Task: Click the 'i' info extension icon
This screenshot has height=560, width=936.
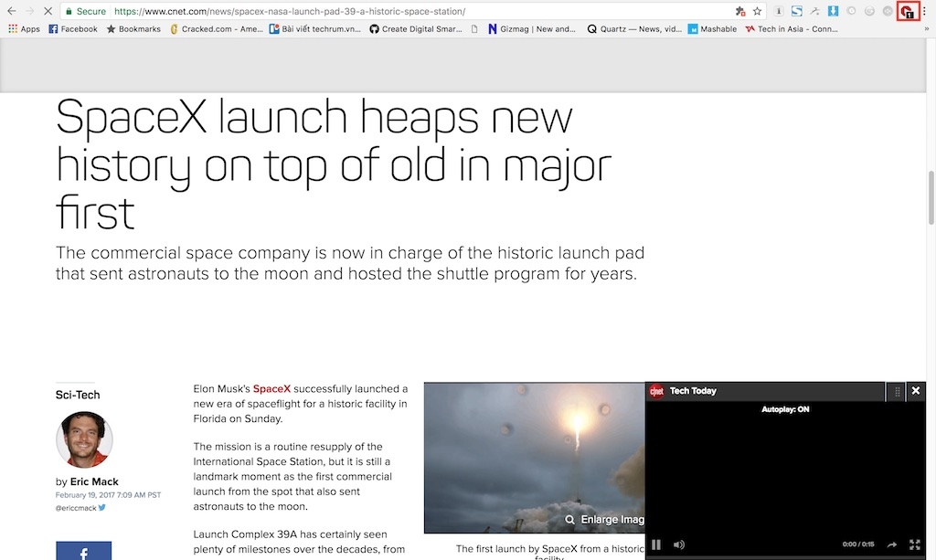Action: point(779,11)
